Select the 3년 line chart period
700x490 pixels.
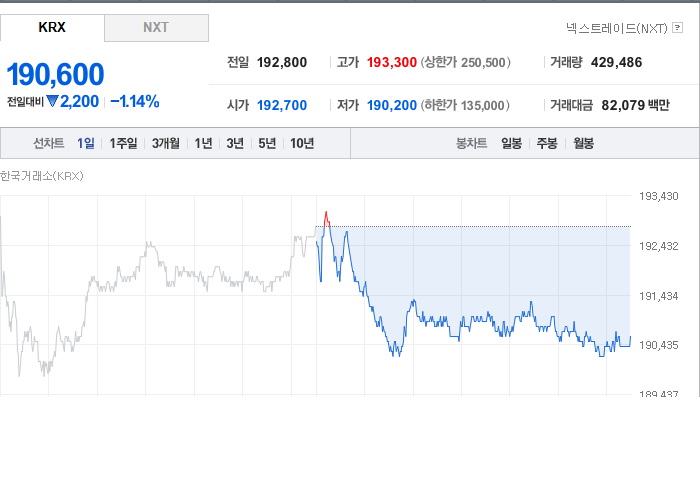(x=235, y=143)
